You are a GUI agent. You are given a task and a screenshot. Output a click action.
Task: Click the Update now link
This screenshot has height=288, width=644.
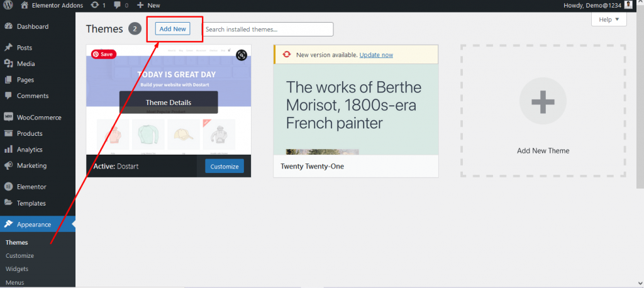click(376, 55)
